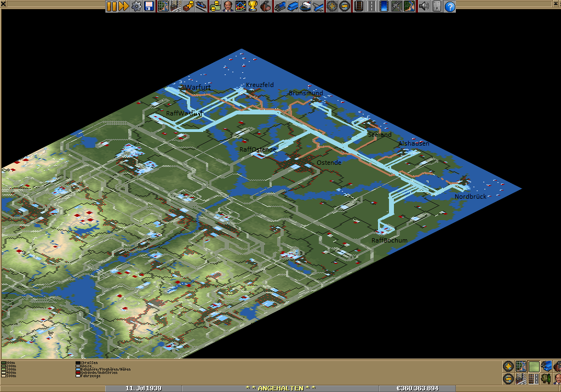Open the airplane tools icon
561x392 pixels.
tap(319, 7)
